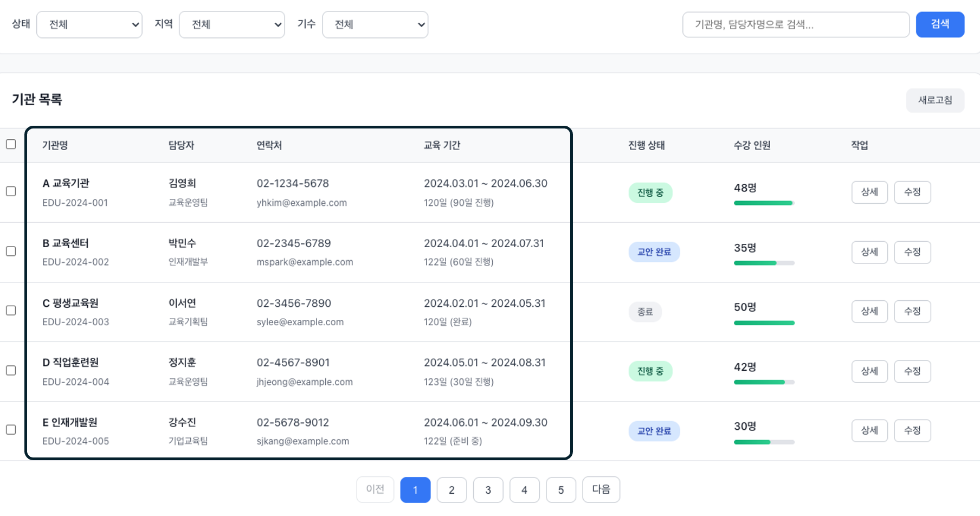Click the 검색 search button
Screen dimensions: 980x516
pos(940,24)
